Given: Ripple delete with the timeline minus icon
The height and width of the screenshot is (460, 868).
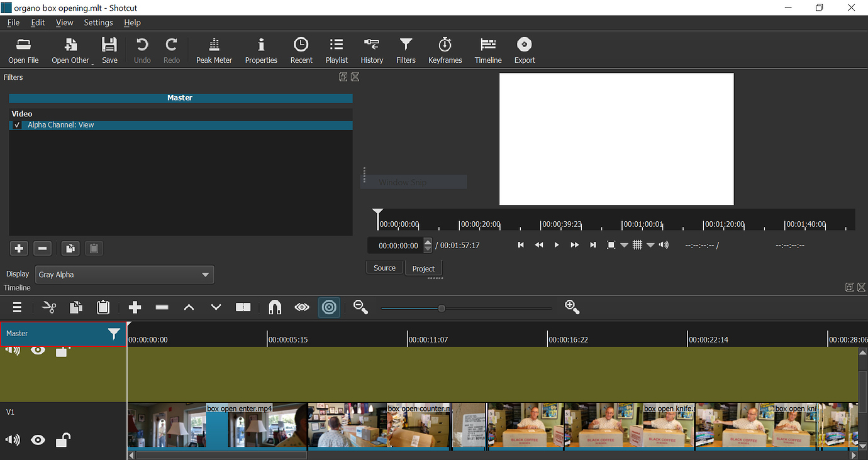Looking at the screenshot, I should tap(162, 307).
